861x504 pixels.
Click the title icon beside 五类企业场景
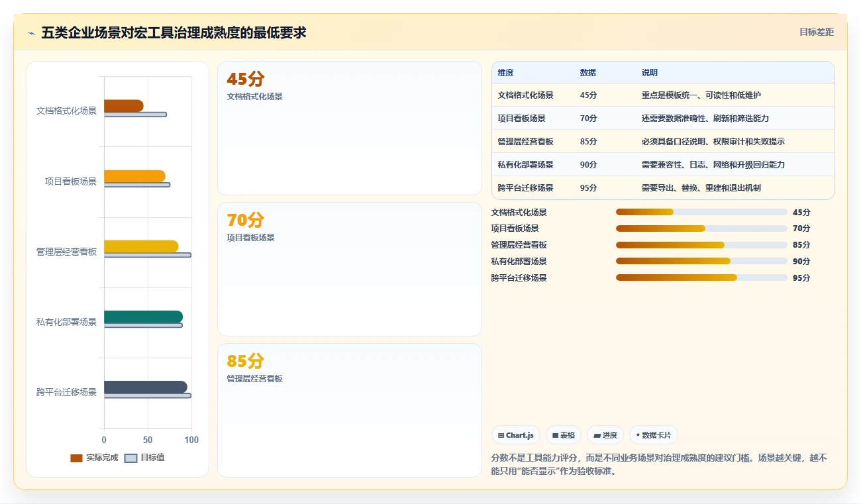point(31,33)
